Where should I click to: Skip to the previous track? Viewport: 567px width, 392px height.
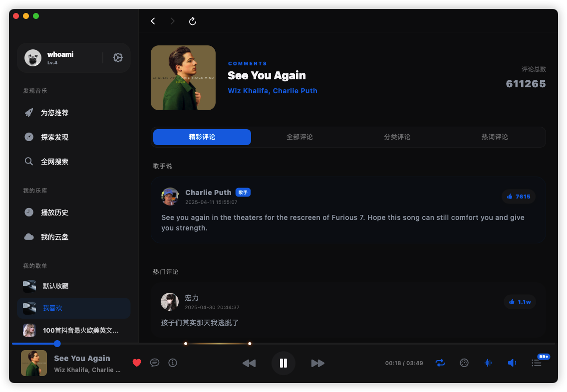[249, 363]
